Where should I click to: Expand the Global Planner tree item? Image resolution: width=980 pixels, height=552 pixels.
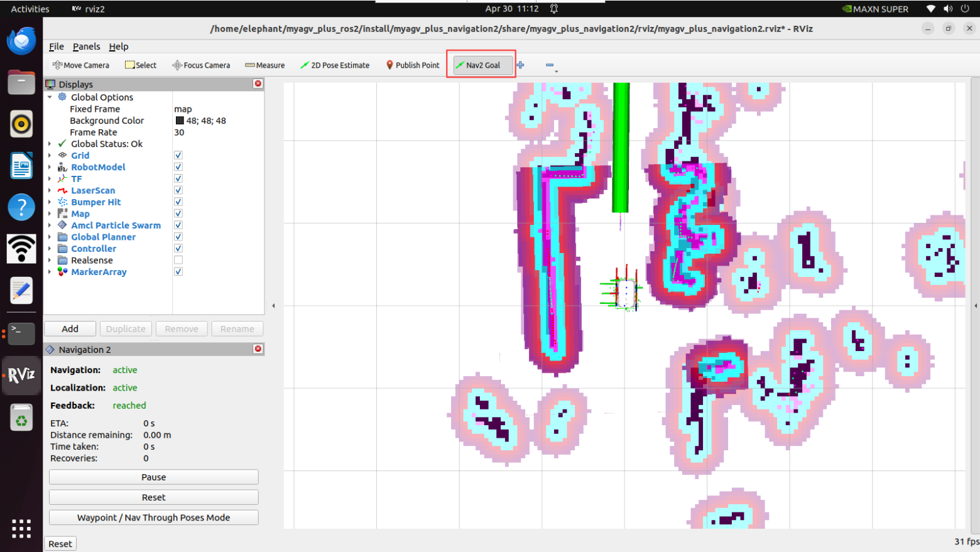50,237
